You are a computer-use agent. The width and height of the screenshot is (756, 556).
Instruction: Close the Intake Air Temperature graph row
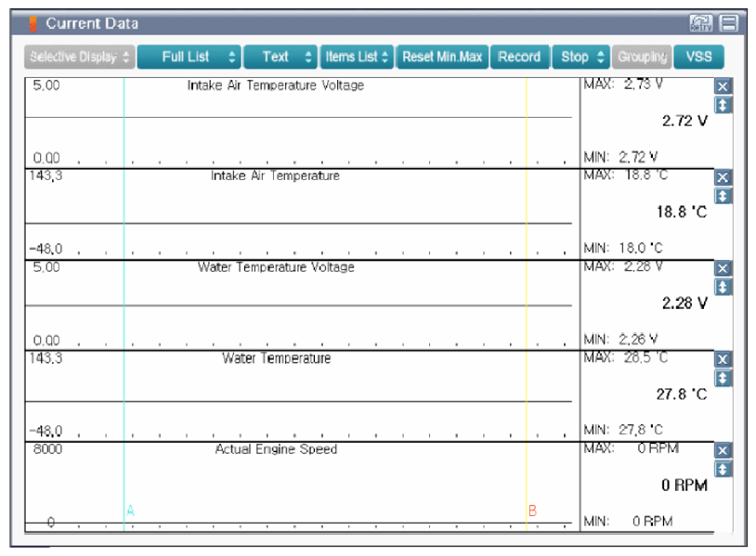click(723, 177)
